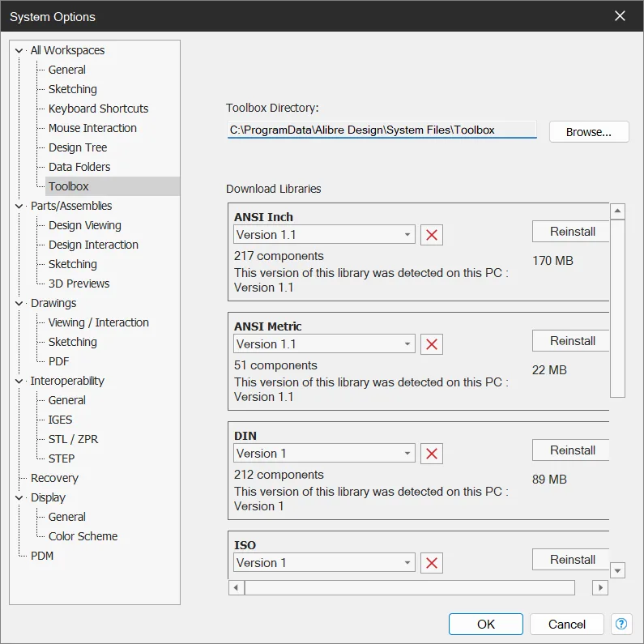Select Sketching under All Workspaces

[73, 89]
